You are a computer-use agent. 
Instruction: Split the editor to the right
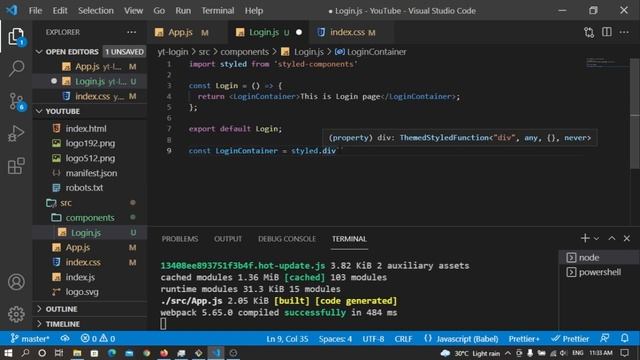(607, 32)
